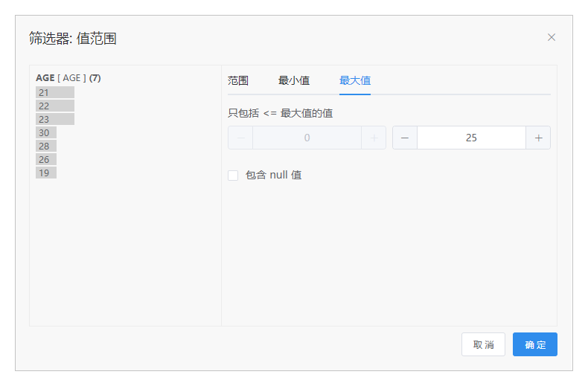Select AGE value 26 bar
The height and width of the screenshot is (386, 588).
(46, 160)
